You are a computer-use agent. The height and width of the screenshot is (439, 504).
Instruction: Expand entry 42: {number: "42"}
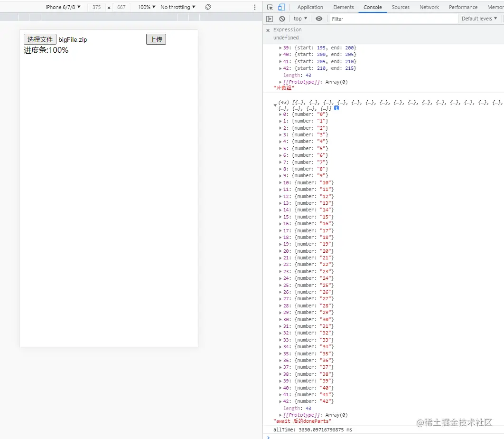[x=280, y=401]
